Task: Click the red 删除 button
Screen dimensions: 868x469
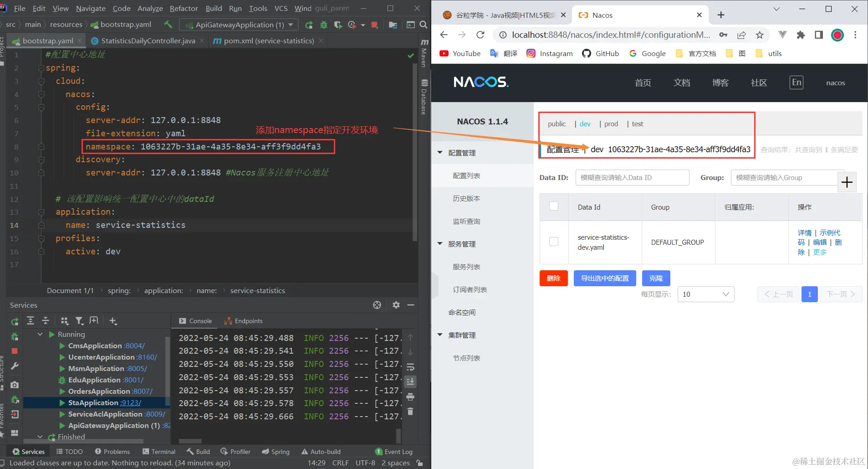Action: [554, 278]
